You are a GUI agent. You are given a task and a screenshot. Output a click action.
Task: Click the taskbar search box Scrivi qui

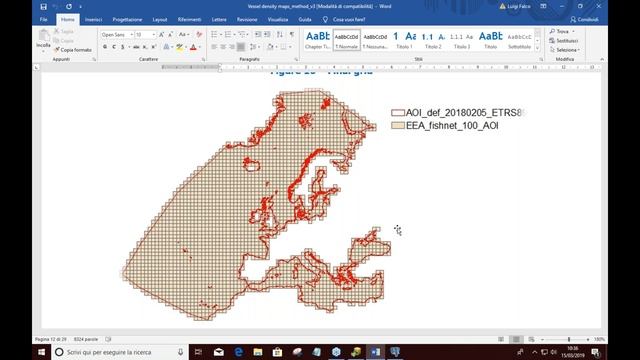[x=120, y=352]
